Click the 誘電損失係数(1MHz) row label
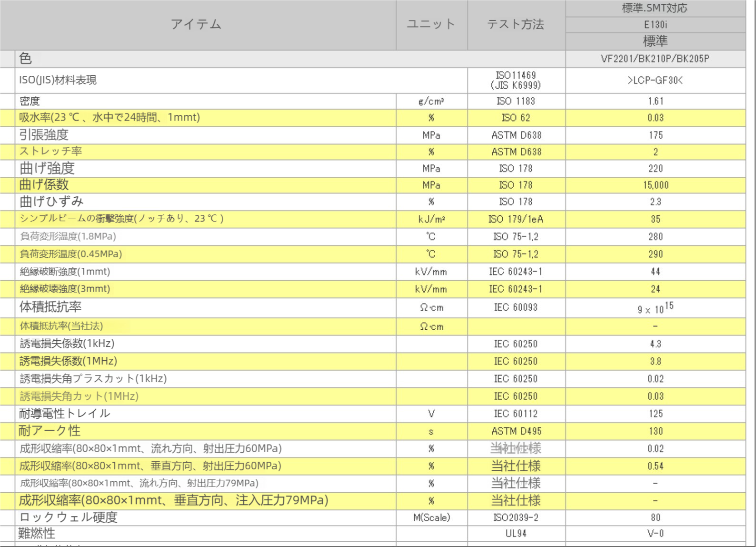This screenshot has height=547, width=756. (68, 361)
